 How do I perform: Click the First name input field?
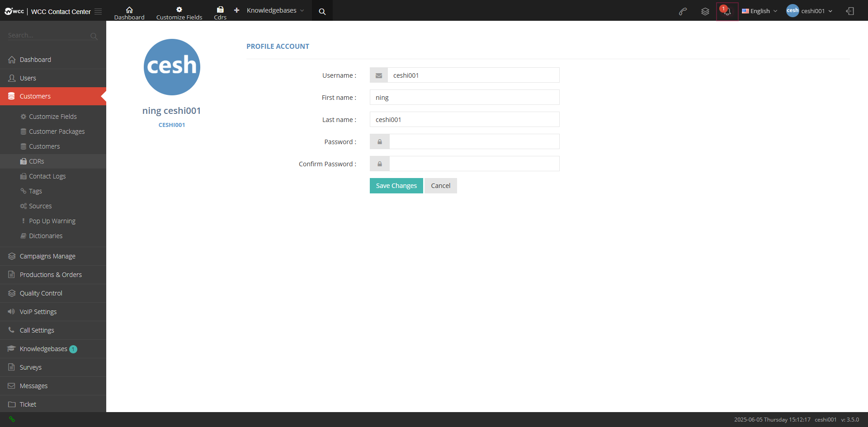(x=464, y=97)
